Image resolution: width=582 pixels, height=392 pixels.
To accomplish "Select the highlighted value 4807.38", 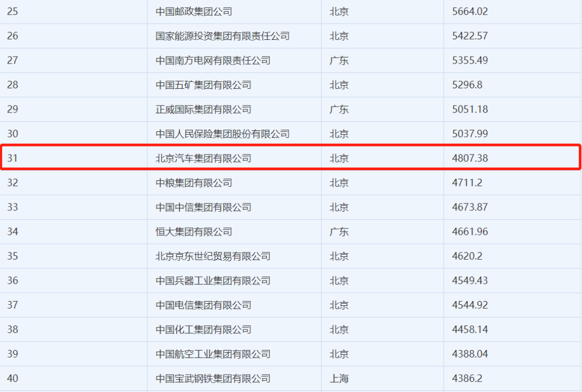I will [x=470, y=158].
